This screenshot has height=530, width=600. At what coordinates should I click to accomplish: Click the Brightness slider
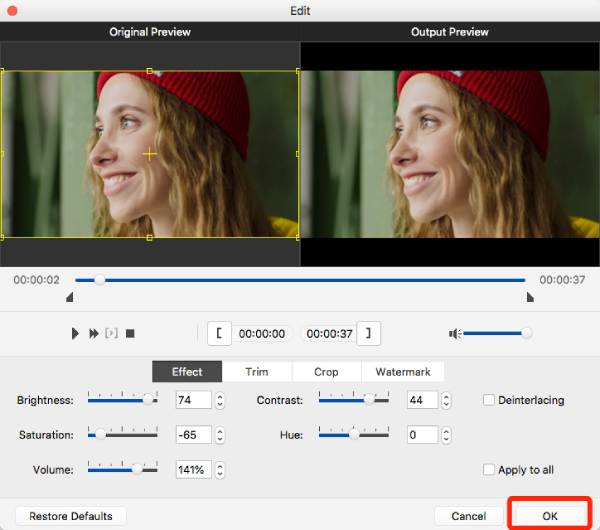point(122,400)
